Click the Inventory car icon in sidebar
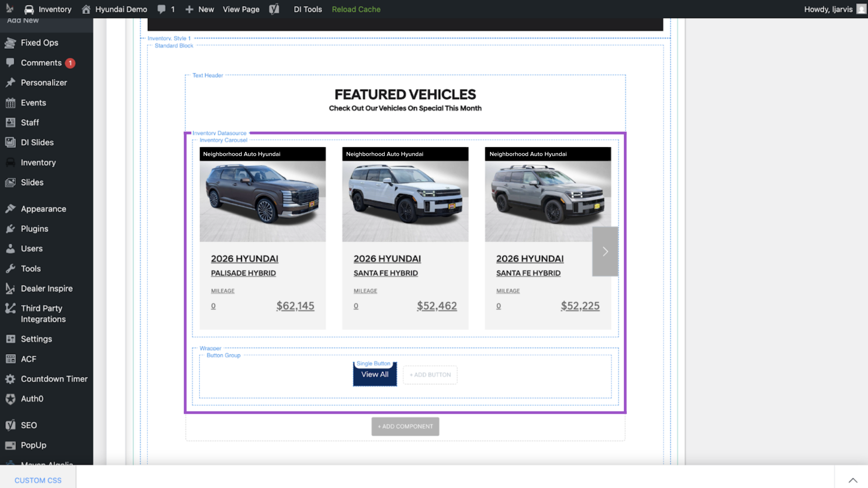The image size is (868, 488). pos(11,163)
